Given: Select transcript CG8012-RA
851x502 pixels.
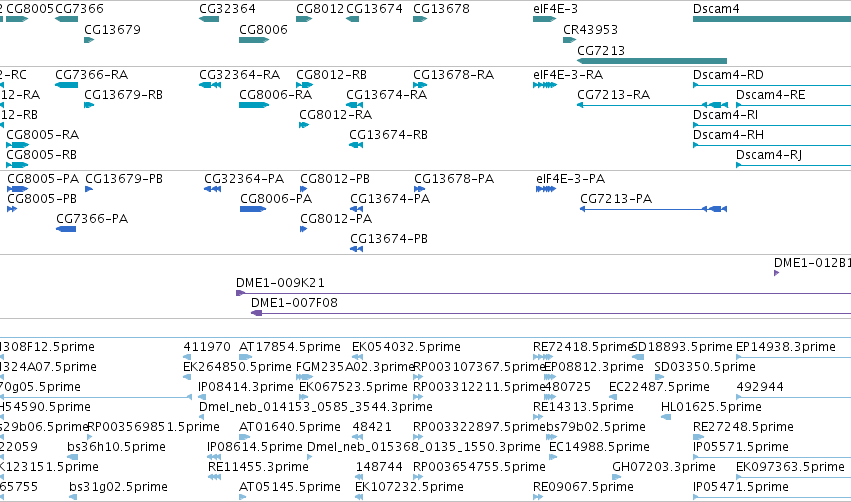Looking at the screenshot, I should (335, 115).
